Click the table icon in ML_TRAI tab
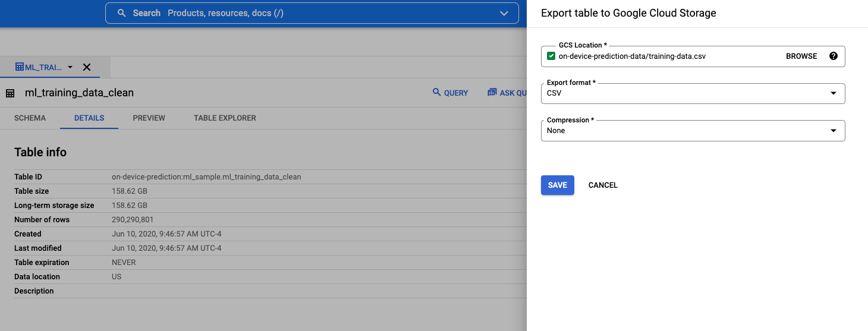This screenshot has width=868, height=331. click(x=19, y=67)
